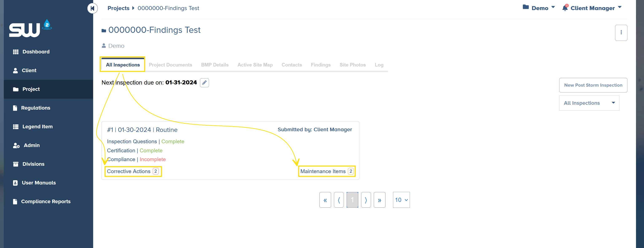644x248 pixels.
Task: Expand the Demo folder dropdown
Action: click(539, 8)
